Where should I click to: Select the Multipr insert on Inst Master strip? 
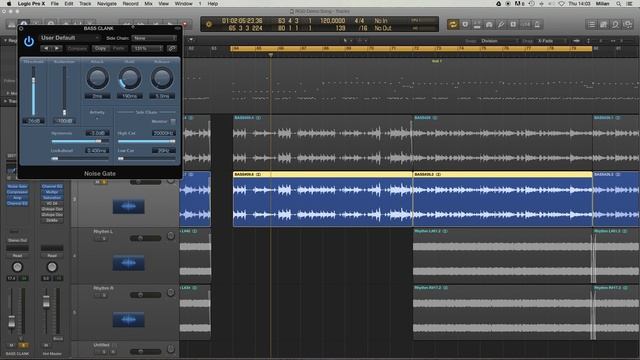pyautogui.click(x=52, y=192)
